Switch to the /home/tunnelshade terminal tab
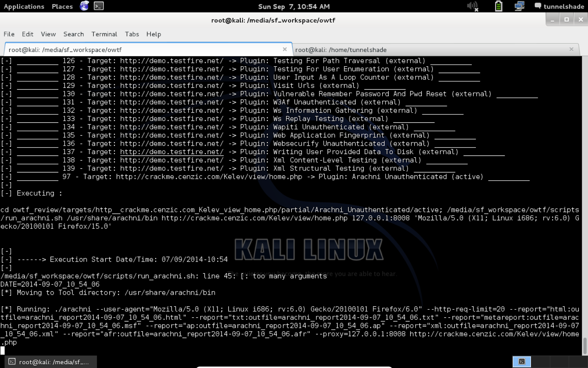The width and height of the screenshot is (588, 368). [x=436, y=49]
